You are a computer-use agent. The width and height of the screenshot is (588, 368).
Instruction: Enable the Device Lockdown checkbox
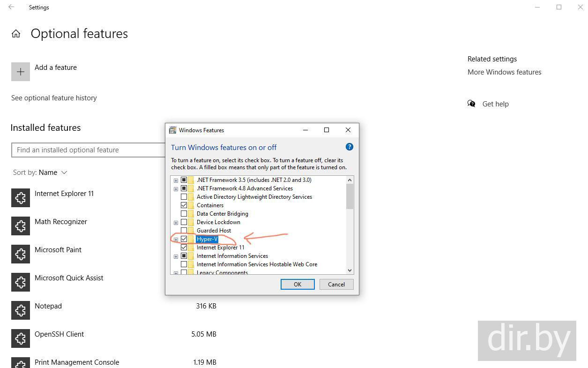(x=184, y=222)
